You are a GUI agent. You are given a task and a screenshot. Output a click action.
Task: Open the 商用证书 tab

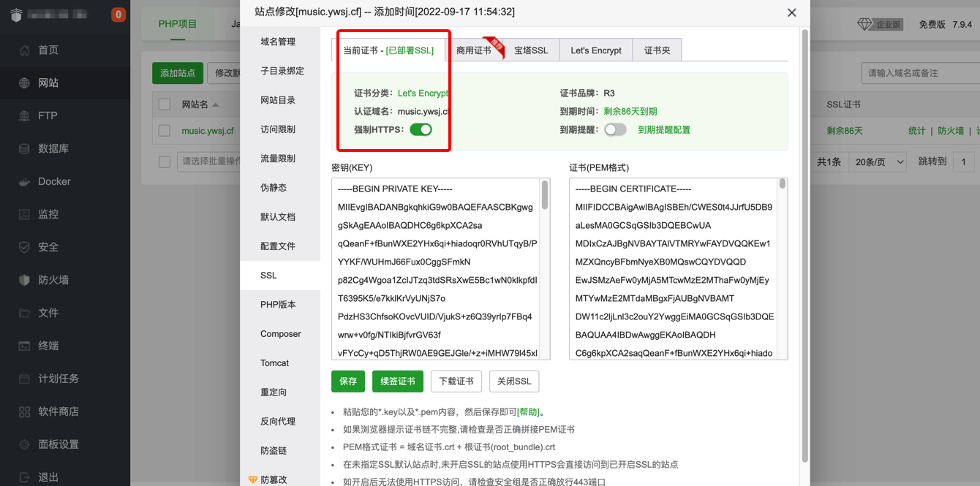(x=474, y=50)
